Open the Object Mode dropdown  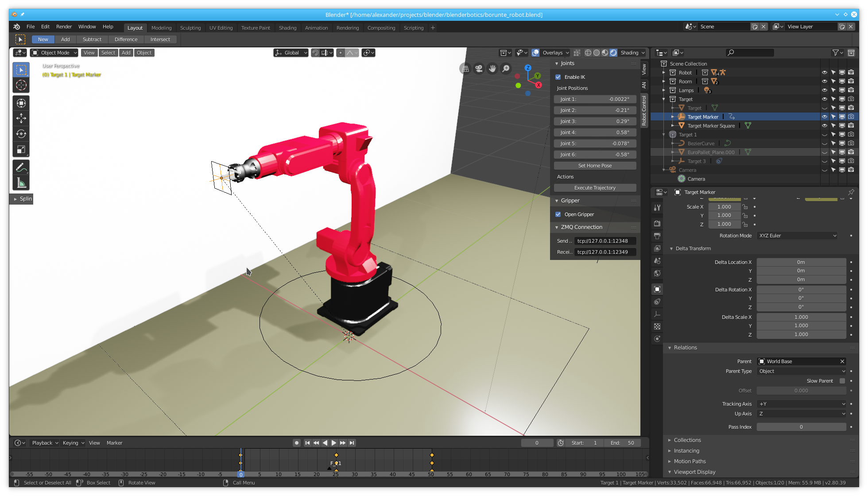point(54,53)
